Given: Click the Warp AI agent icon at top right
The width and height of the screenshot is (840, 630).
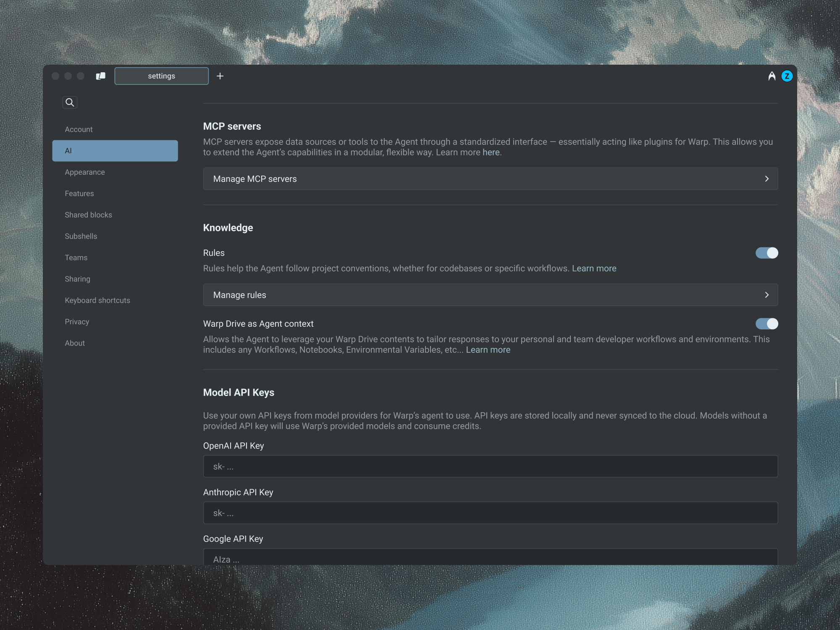Looking at the screenshot, I should point(772,76).
